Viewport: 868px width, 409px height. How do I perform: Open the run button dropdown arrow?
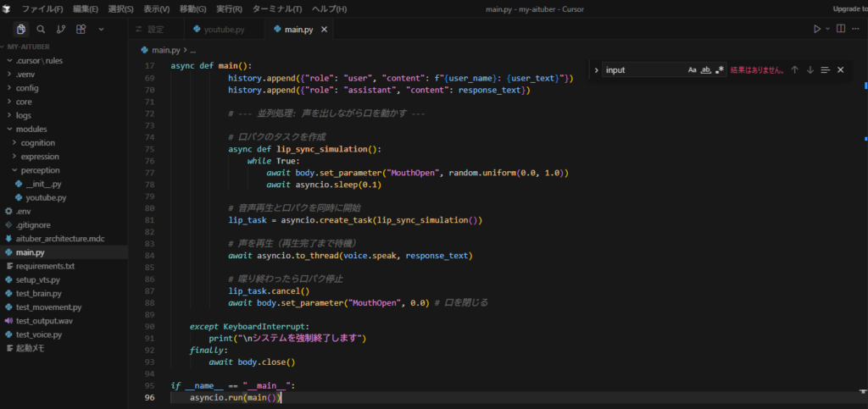[x=828, y=29]
